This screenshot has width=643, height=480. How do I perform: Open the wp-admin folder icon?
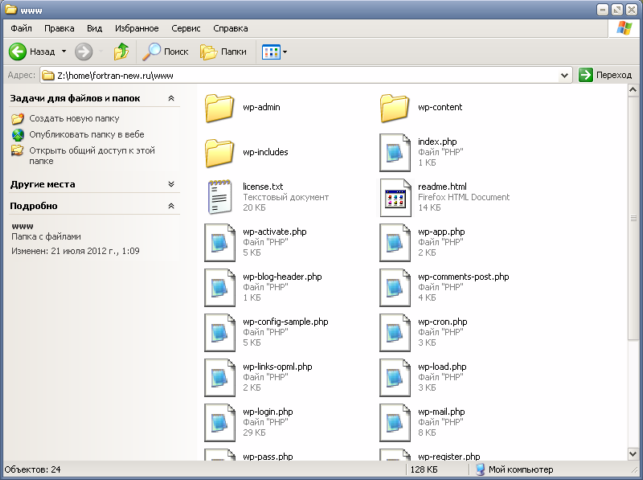(x=219, y=108)
